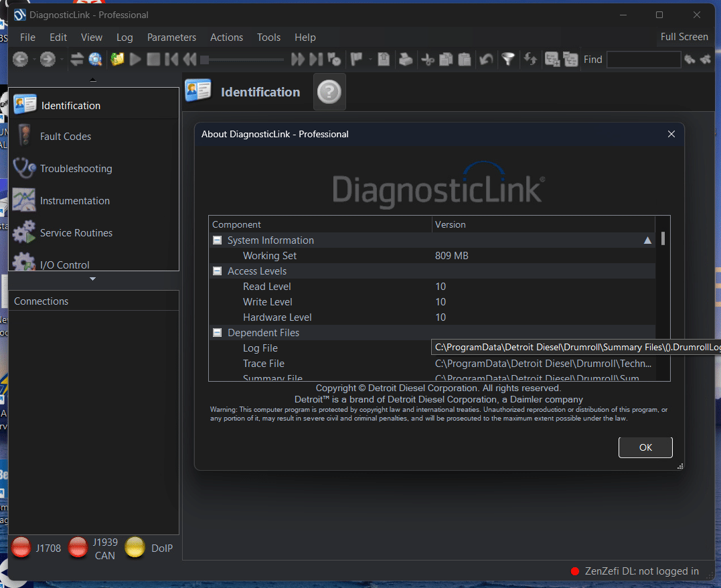Open the Parameters menu
721x588 pixels.
point(171,38)
